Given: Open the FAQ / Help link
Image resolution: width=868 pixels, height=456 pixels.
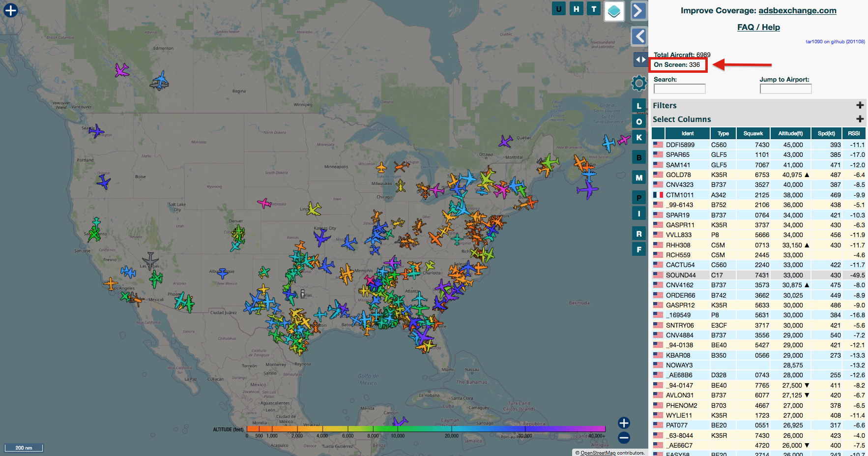Looking at the screenshot, I should [x=758, y=27].
